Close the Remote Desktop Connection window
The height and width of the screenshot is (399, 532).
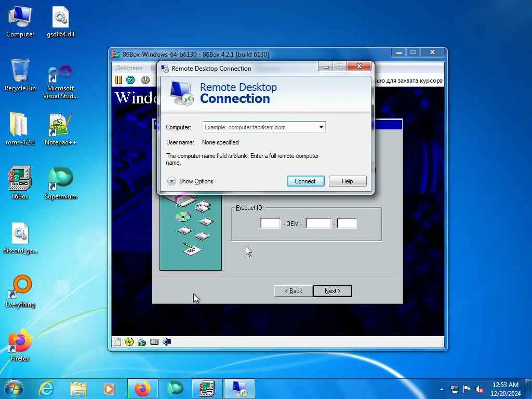pos(360,66)
